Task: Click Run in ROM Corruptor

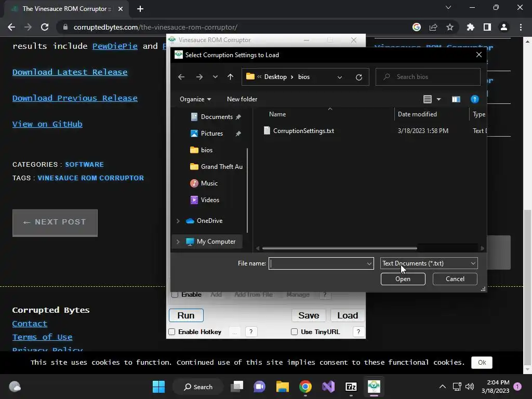Action: [x=186, y=315]
